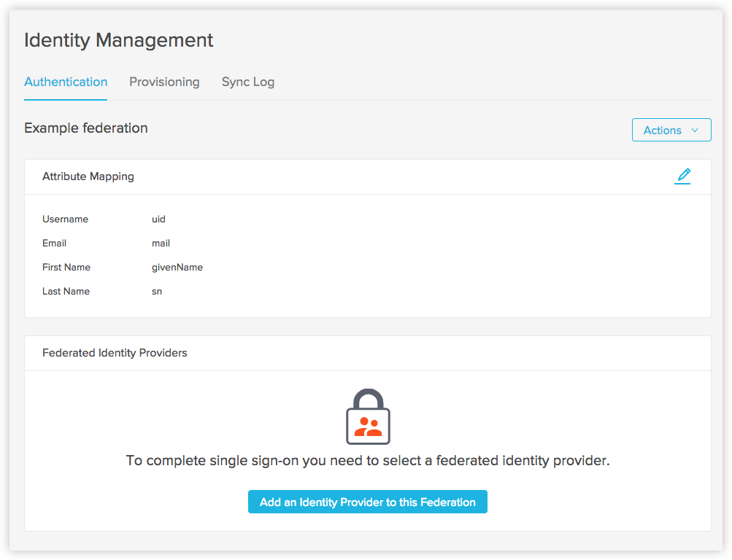This screenshot has height=560, width=732.
Task: Switch to the Provisioning tab
Action: pos(164,82)
